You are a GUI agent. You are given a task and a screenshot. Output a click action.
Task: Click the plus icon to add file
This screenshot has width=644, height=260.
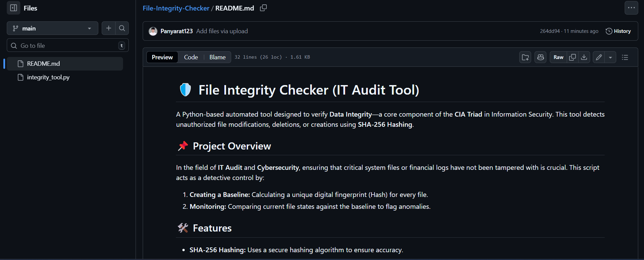(x=108, y=28)
